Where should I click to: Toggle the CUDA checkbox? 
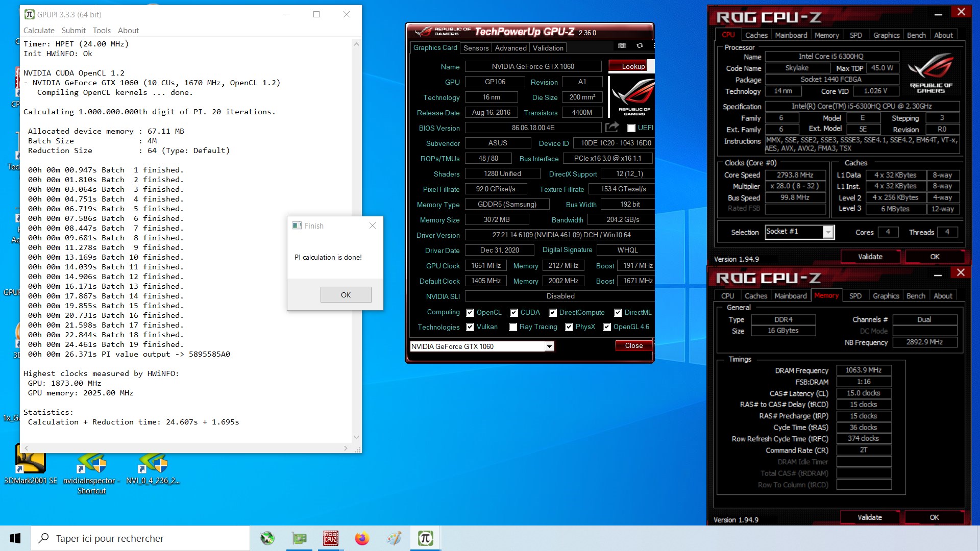click(x=514, y=313)
